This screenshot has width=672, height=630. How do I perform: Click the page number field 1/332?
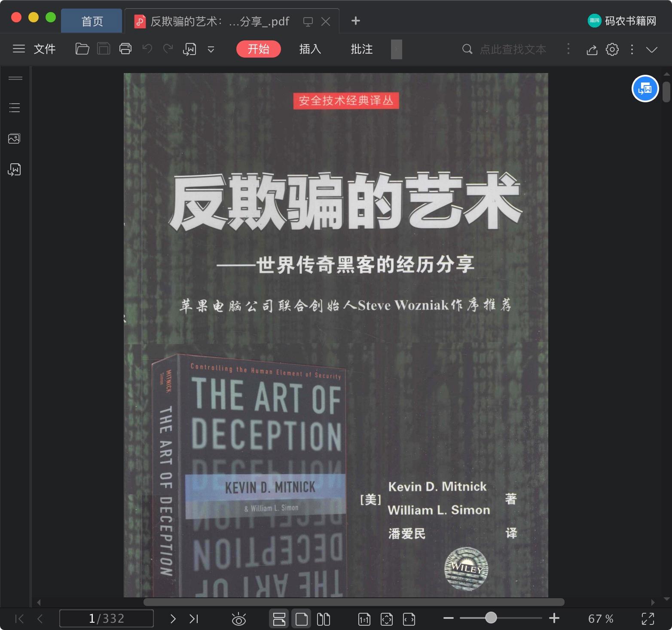point(107,618)
